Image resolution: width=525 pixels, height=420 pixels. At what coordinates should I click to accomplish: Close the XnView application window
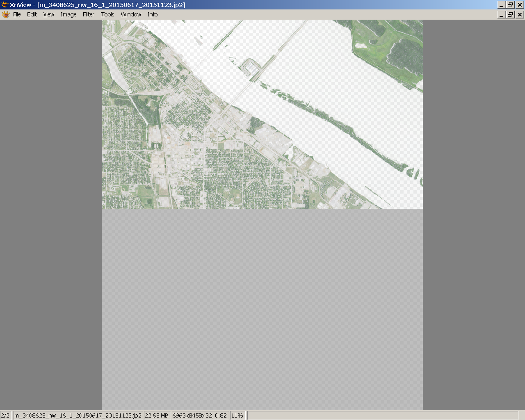[520, 5]
